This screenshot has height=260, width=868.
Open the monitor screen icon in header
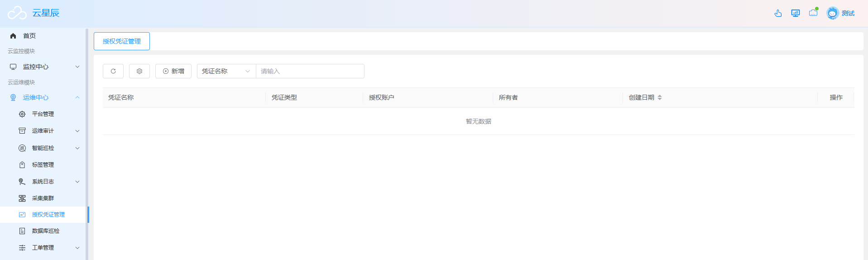tap(796, 13)
